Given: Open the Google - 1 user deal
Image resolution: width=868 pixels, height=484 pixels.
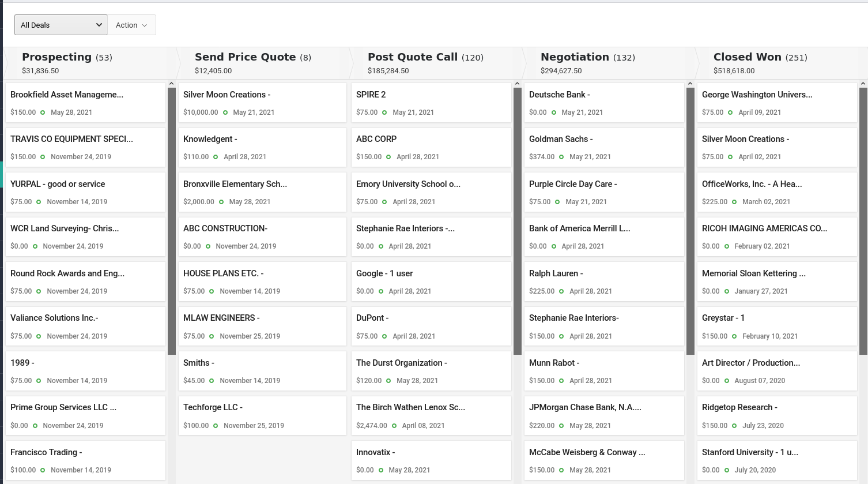Looking at the screenshot, I should tap(431, 282).
